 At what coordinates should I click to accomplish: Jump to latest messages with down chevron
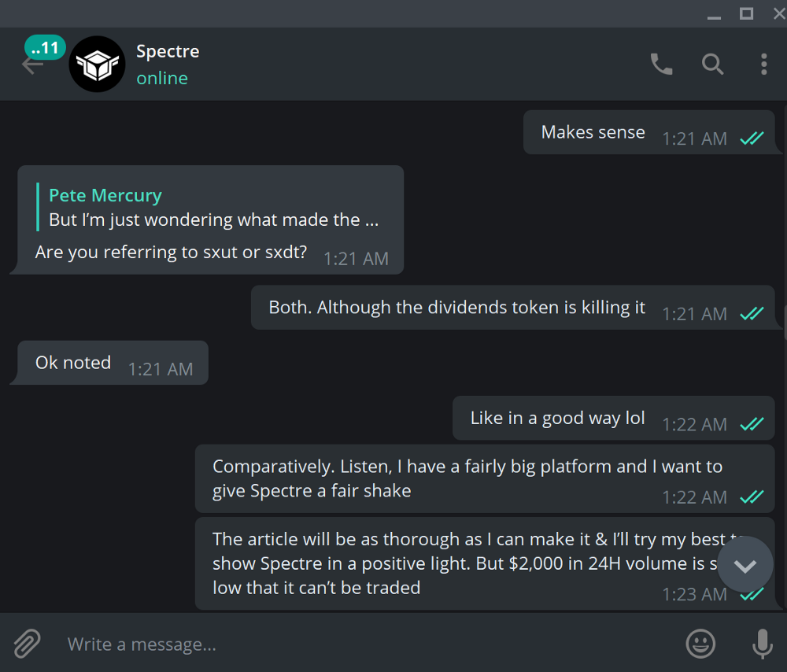tap(745, 566)
